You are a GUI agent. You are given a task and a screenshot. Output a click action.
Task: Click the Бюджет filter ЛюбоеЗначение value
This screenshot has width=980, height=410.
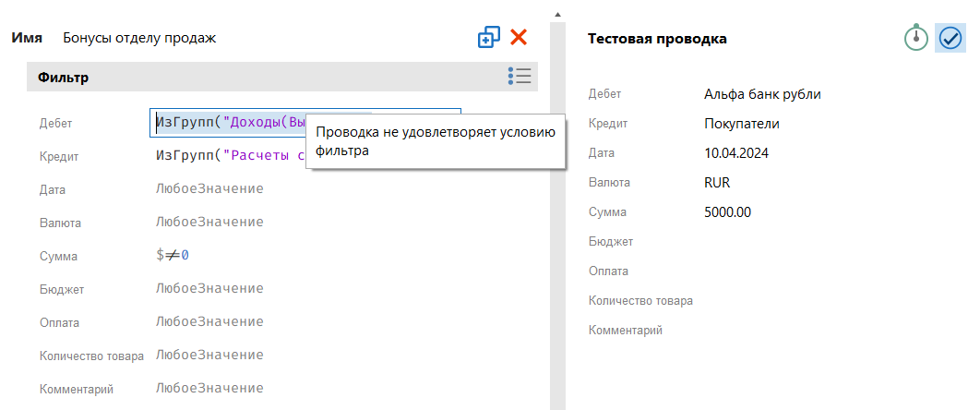pos(209,289)
